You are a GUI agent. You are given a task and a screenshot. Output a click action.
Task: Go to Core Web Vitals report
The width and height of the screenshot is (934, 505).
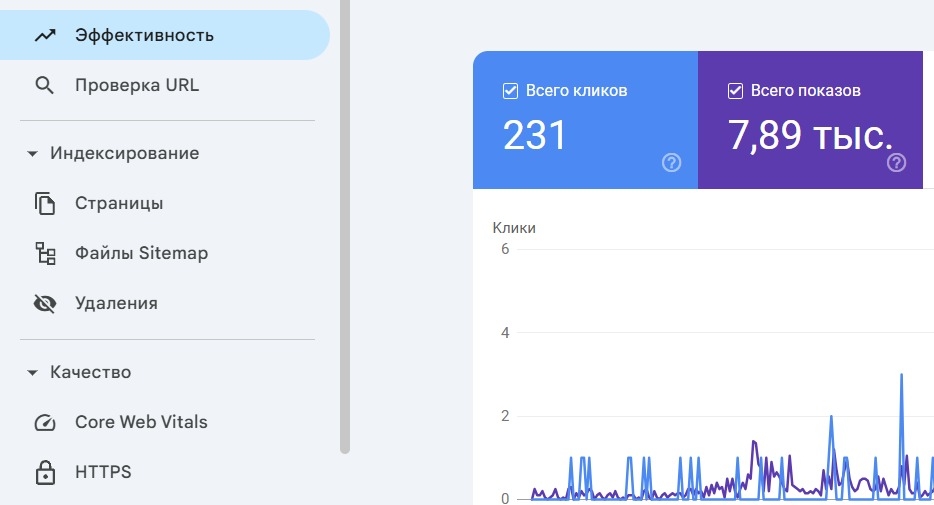tap(141, 422)
